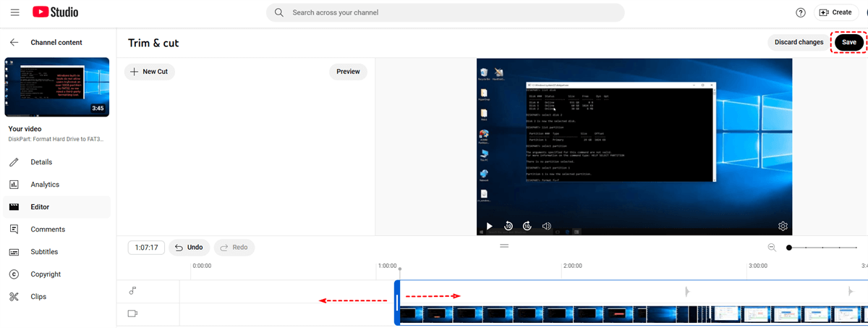Image resolution: width=868 pixels, height=328 pixels.
Task: Open Analytics in the sidebar
Action: 56,185
